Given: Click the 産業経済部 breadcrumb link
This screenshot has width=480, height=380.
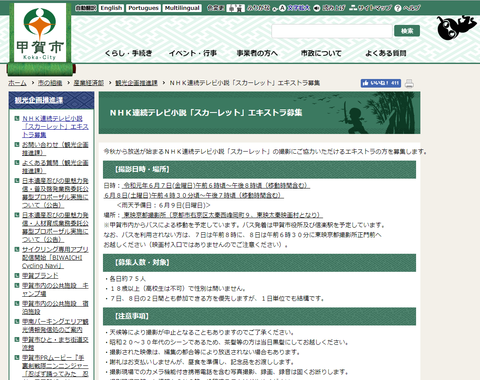Looking at the screenshot, I should (x=89, y=83).
